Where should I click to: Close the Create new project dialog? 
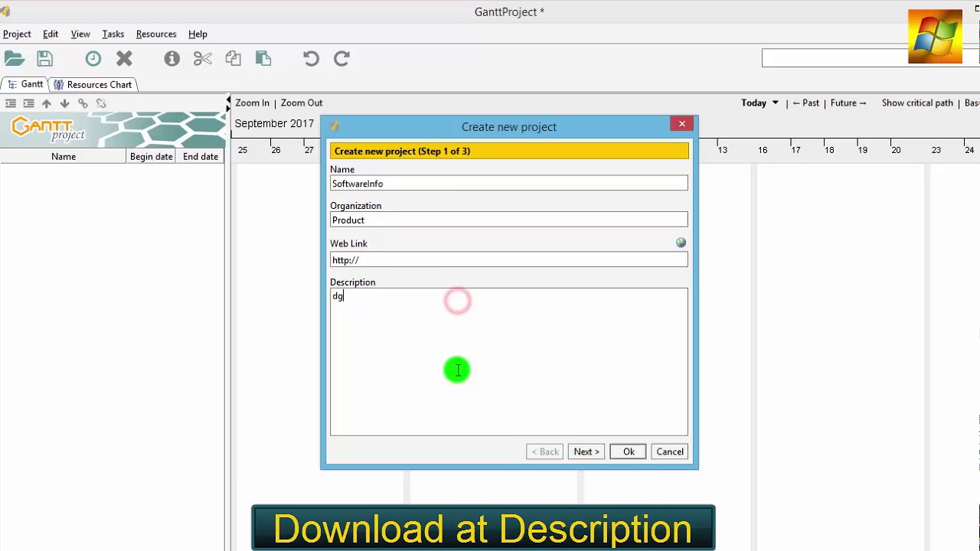tap(681, 124)
